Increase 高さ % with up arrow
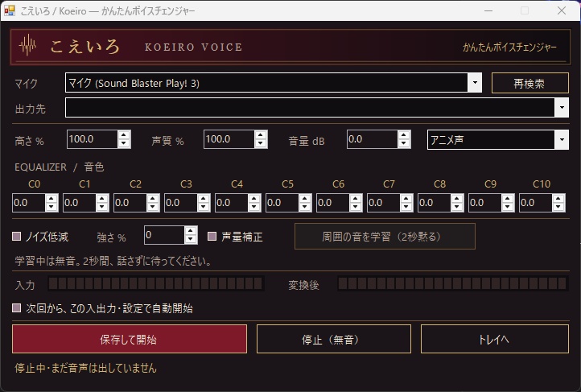 [x=124, y=135]
